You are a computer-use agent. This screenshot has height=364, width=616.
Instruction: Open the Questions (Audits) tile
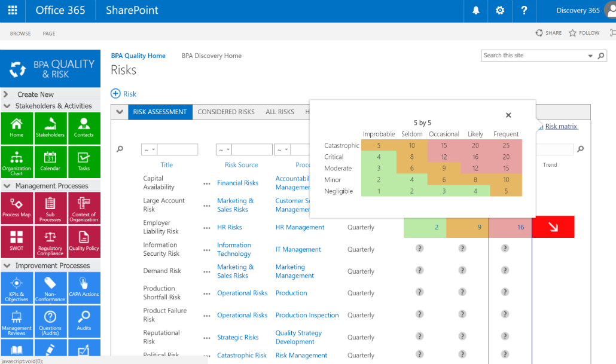(50, 322)
